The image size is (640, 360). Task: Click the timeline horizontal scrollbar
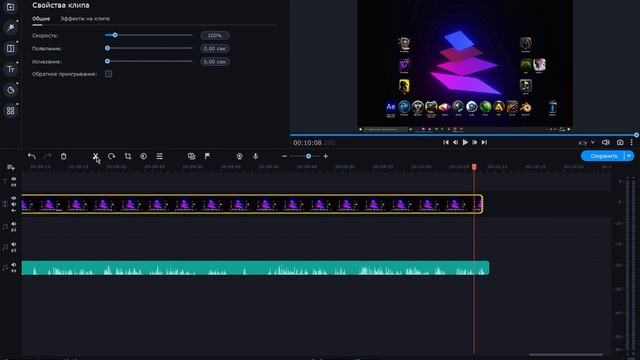point(566,355)
